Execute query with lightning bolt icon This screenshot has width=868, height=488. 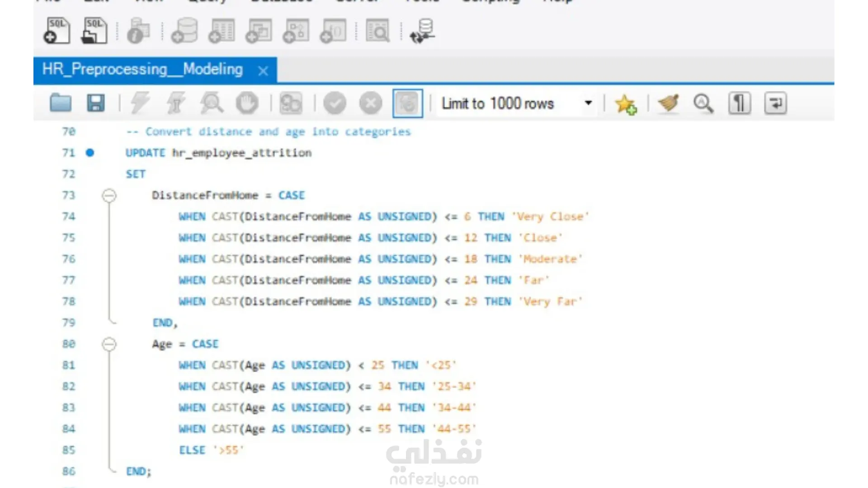coord(140,103)
